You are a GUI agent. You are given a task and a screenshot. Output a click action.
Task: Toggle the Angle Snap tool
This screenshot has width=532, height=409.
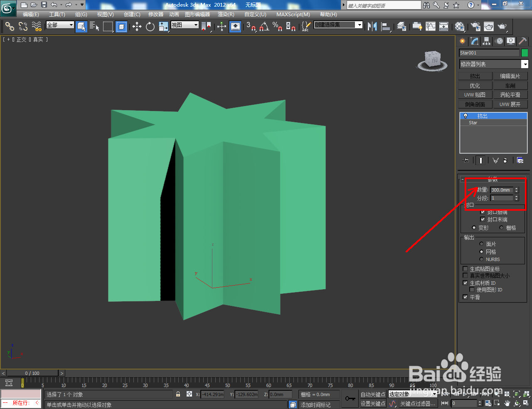264,26
